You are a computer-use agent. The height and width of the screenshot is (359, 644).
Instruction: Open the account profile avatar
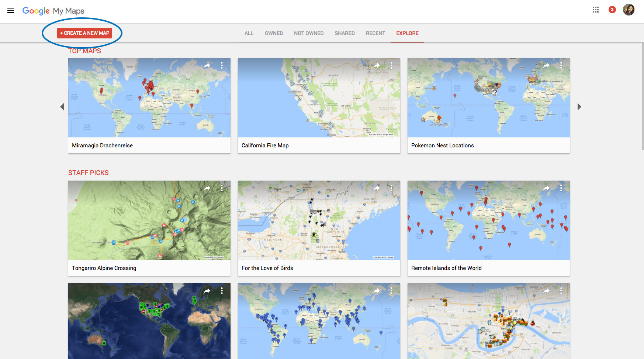[x=629, y=10]
